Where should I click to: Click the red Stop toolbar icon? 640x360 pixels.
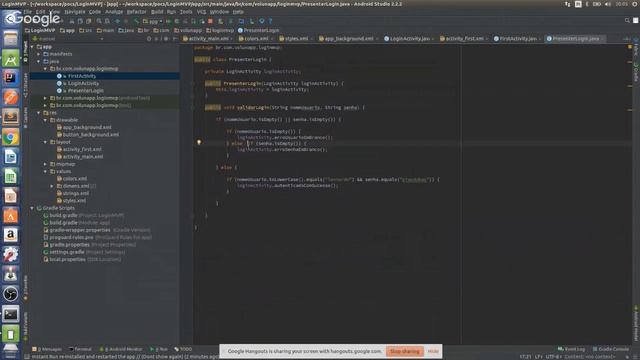tap(211, 21)
